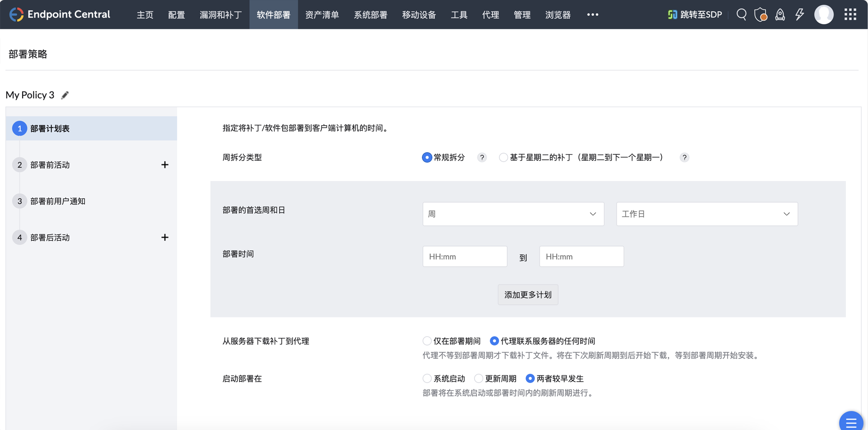
Task: Select the 仅在部署期间 radio button
Action: tap(427, 341)
